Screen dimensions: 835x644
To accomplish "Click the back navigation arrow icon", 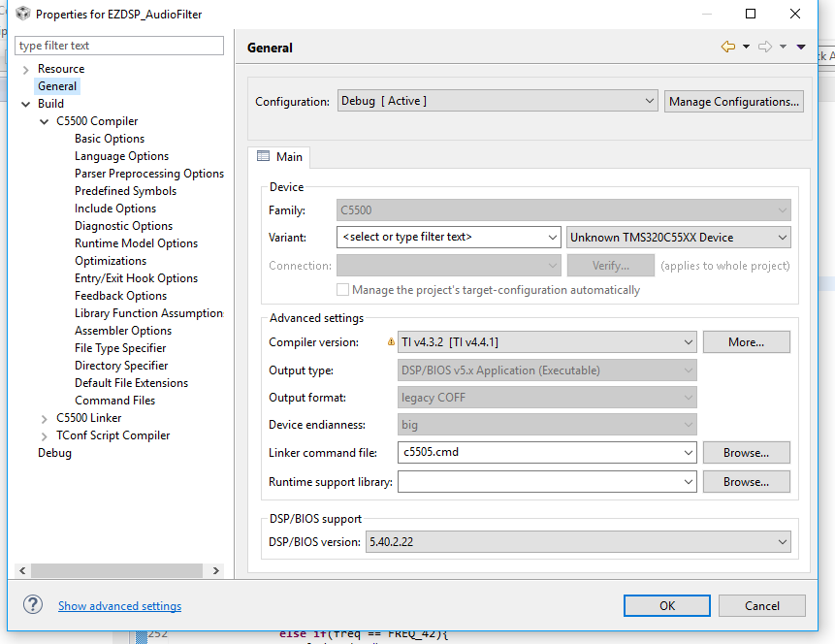I will point(728,47).
